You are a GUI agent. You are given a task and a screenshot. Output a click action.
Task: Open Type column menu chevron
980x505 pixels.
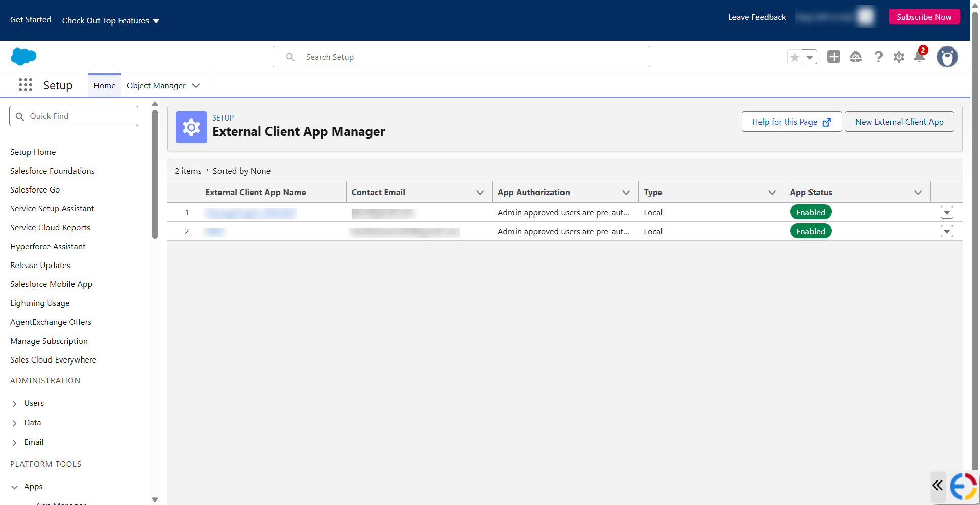(772, 193)
